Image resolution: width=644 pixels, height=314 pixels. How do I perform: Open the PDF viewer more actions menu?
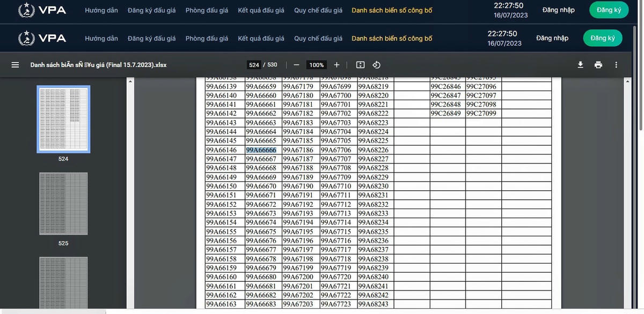point(616,65)
